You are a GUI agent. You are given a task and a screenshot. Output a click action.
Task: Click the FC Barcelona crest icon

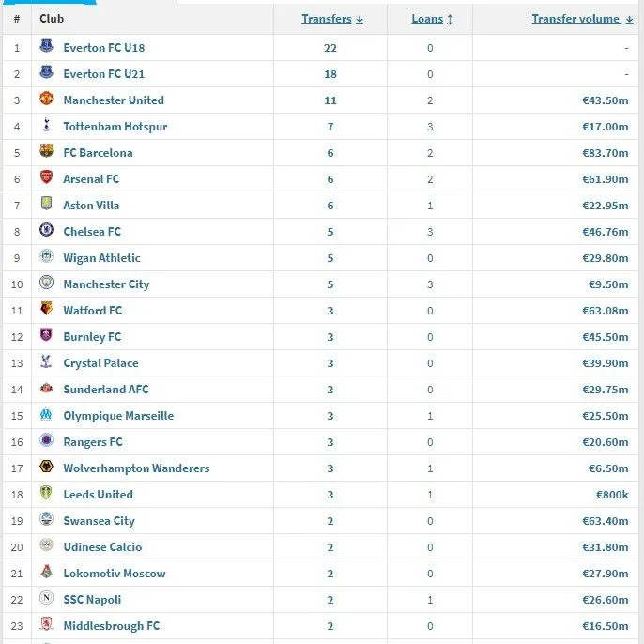(x=47, y=152)
